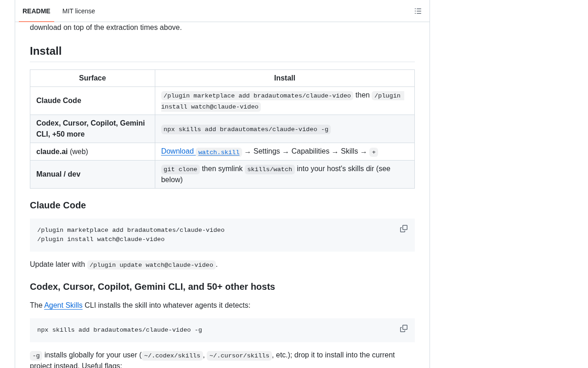Open the MIT license tab
Screen dimensions: 588x368
click(79, 11)
